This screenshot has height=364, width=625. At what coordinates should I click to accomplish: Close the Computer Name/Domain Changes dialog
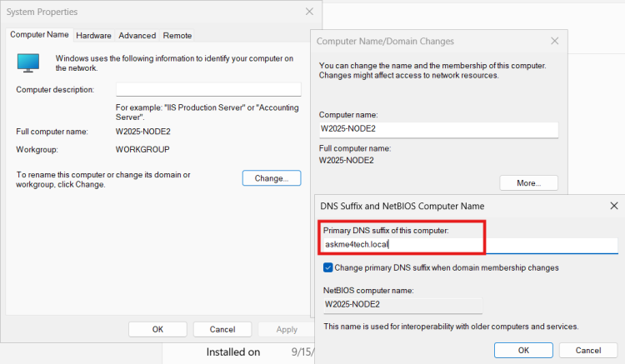click(554, 41)
